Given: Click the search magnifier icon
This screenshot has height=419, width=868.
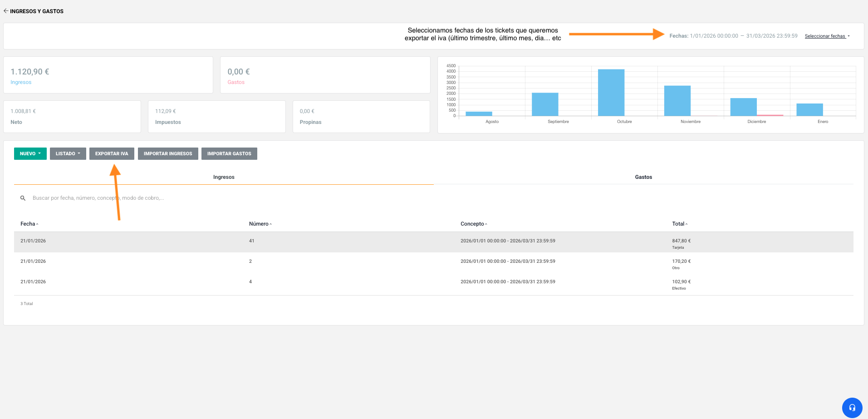Looking at the screenshot, I should [23, 198].
